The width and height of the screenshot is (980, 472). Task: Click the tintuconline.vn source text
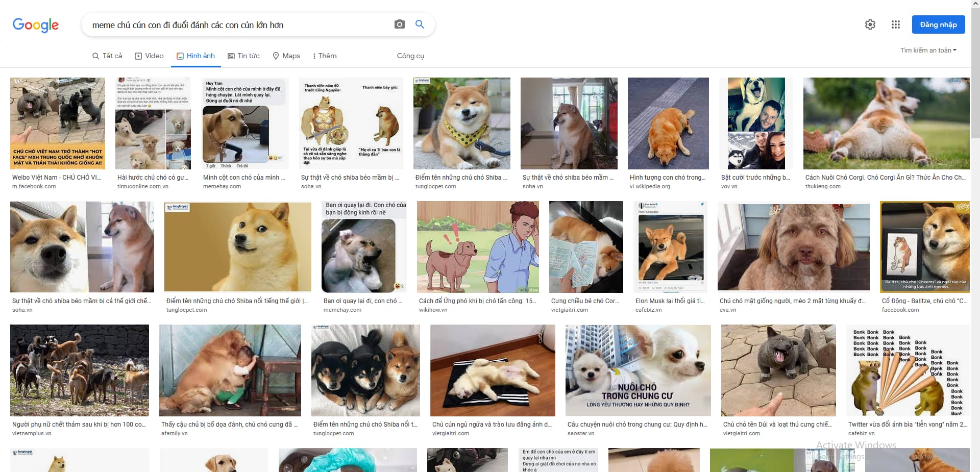[x=143, y=187]
